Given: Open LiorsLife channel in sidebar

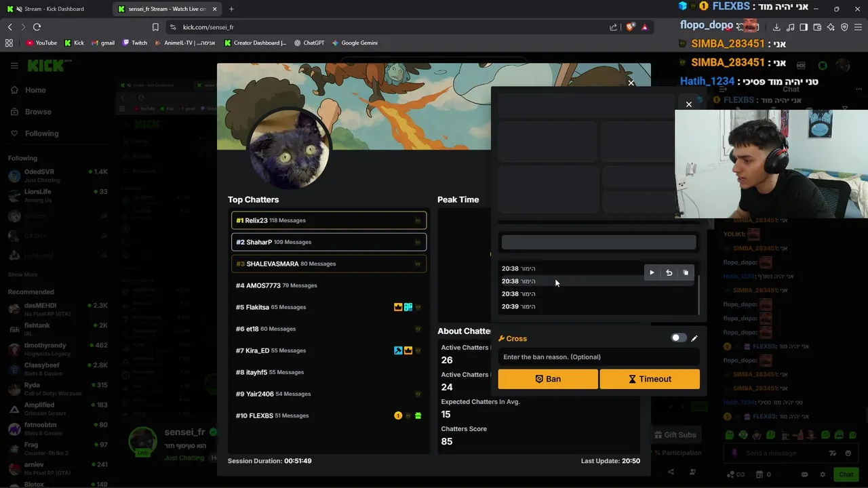Looking at the screenshot, I should (x=58, y=195).
